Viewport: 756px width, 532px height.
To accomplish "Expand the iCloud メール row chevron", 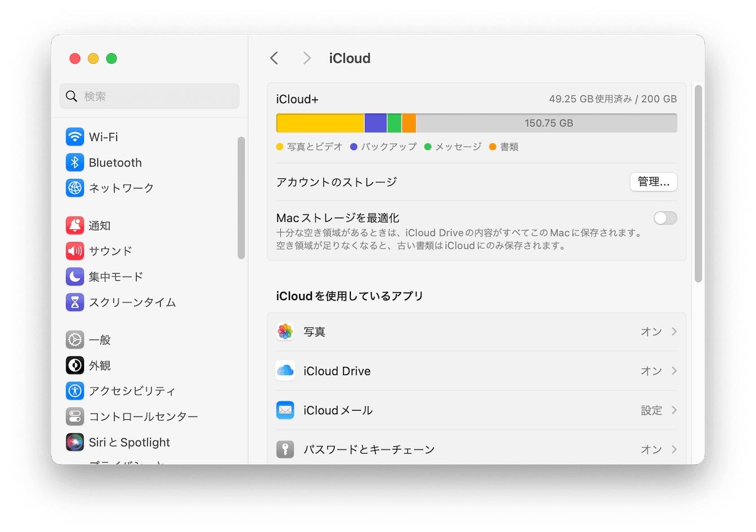I will 674,410.
